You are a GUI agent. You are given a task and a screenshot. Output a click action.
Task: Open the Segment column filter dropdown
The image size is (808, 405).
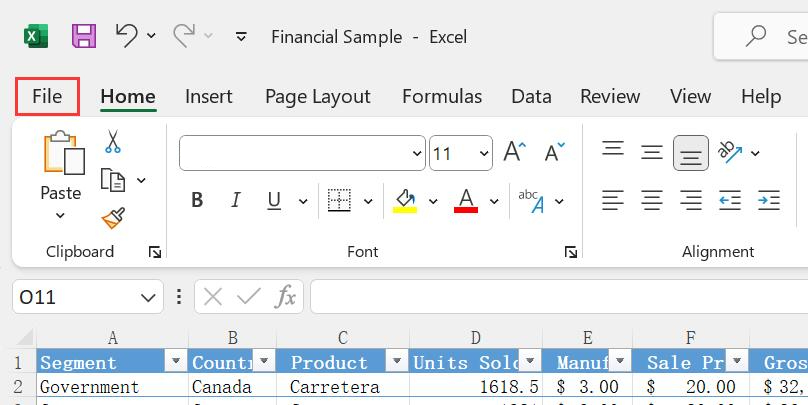[x=176, y=362]
